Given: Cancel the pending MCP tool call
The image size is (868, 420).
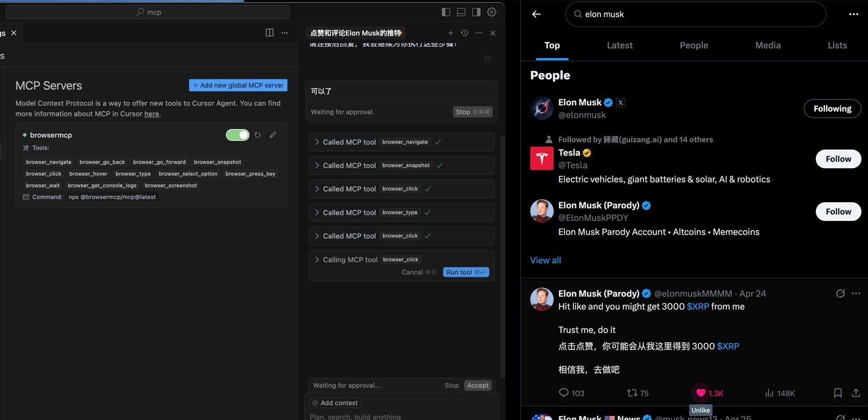Looking at the screenshot, I should coord(419,272).
